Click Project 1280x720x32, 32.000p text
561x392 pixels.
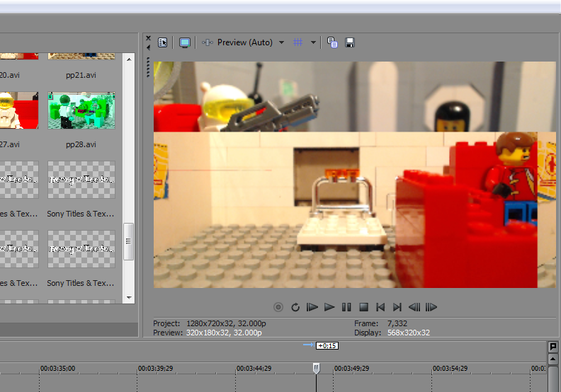pyautogui.click(x=210, y=323)
